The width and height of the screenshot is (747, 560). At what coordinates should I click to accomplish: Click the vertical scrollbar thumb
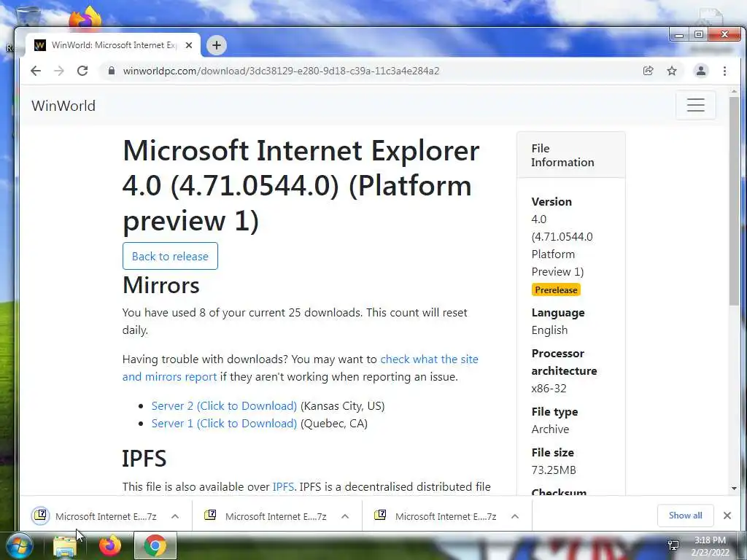(x=734, y=201)
